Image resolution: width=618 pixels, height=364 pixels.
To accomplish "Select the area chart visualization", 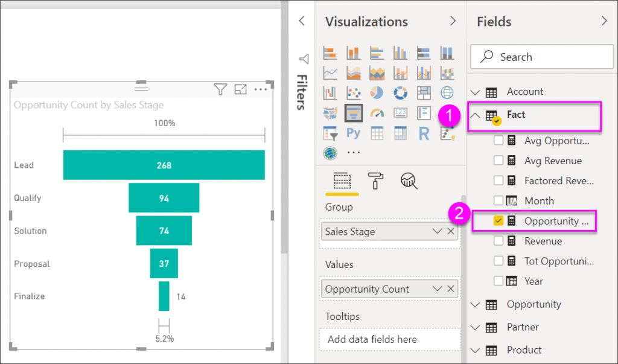I will click(353, 73).
